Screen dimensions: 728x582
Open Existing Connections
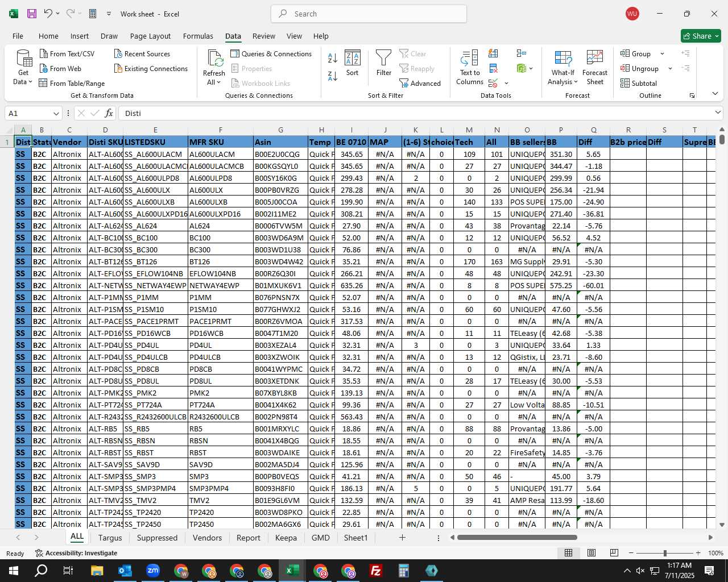point(151,68)
